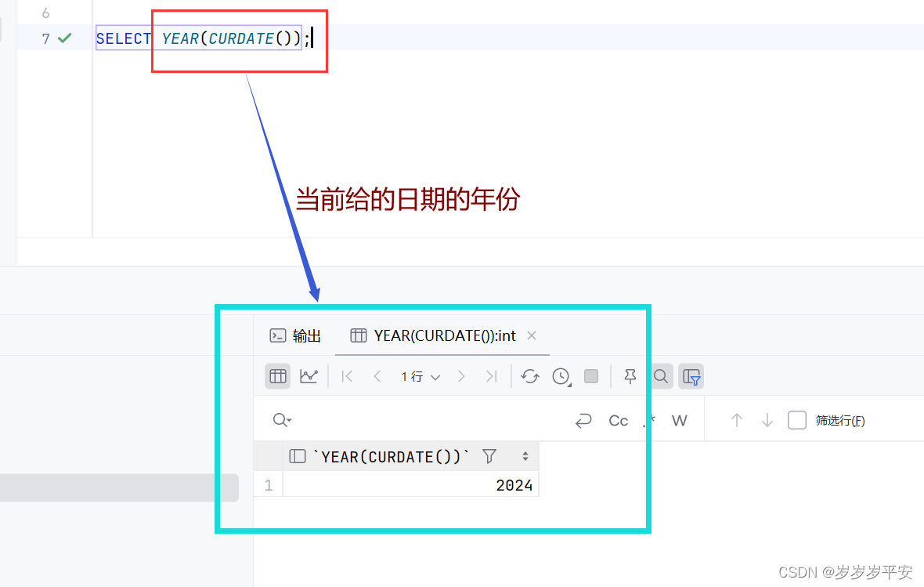Click the CURDATE function in the editor
Viewport: 924px width, 587px height.
tap(241, 39)
